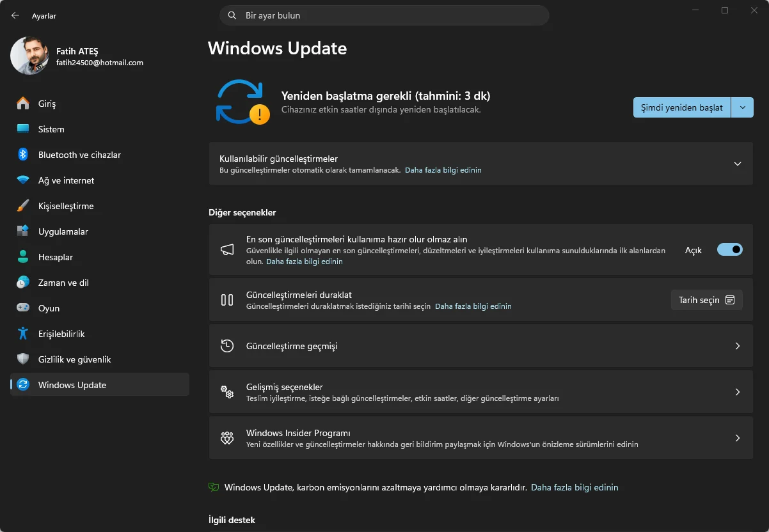Click the Hesaplar person icon
Viewport: 769px width, 532px height.
coord(23,257)
